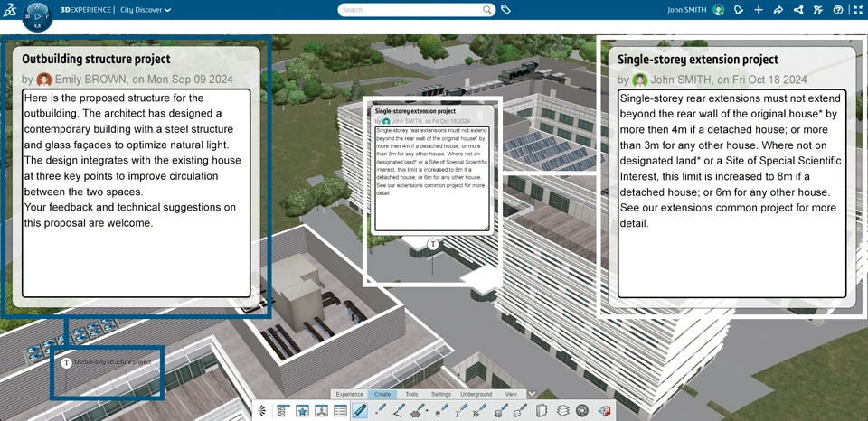868x421 pixels.
Task: Click Emily BROWN's avatar in Outbuilding card
Action: 44,80
